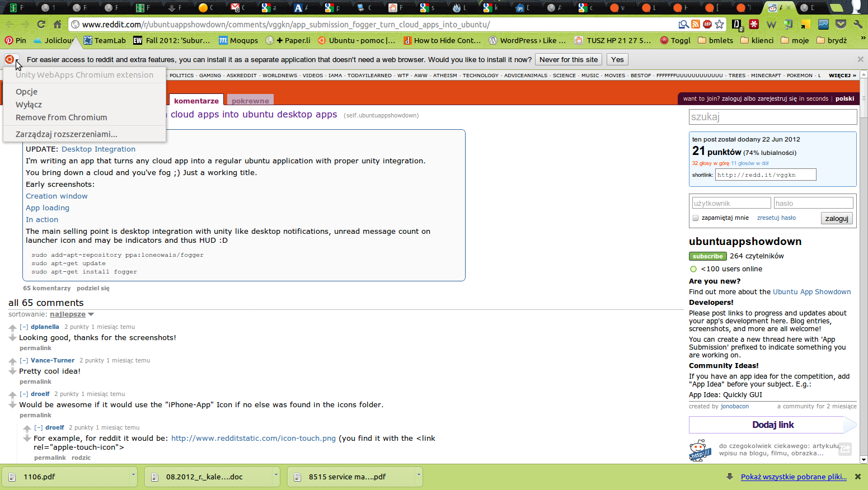Collapse droelf's nested reply with [–]
The height and width of the screenshot is (490, 868).
coord(39,427)
